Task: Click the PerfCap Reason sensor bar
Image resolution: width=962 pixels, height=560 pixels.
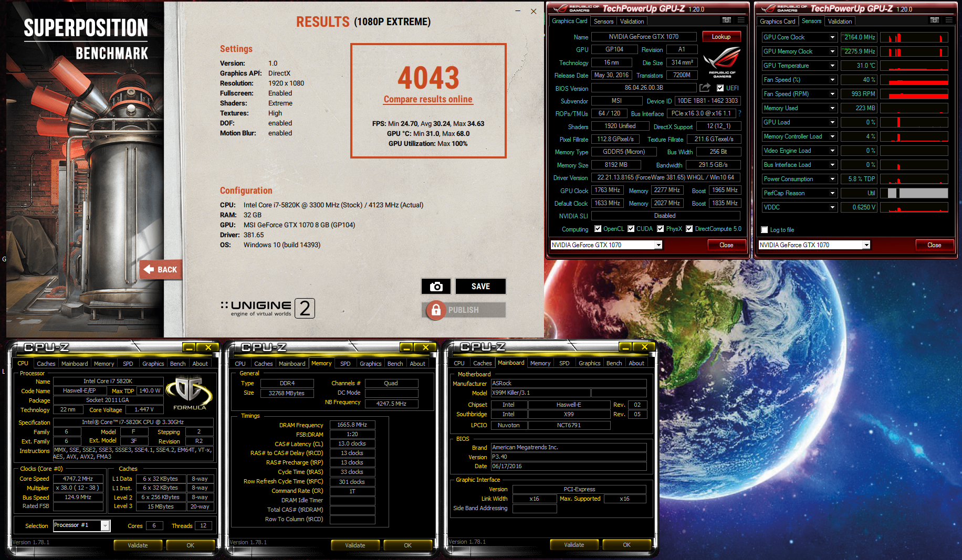Action: [x=914, y=193]
